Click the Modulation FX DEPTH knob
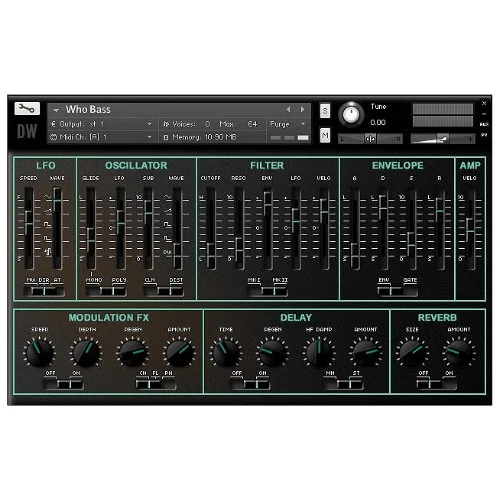Screen dimensions: 500x500 tap(86, 352)
